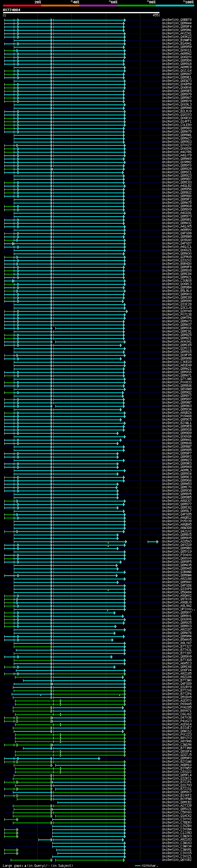
Task: Select hit label UniRef100_Q9MTP6
Action: click(177, 318)
